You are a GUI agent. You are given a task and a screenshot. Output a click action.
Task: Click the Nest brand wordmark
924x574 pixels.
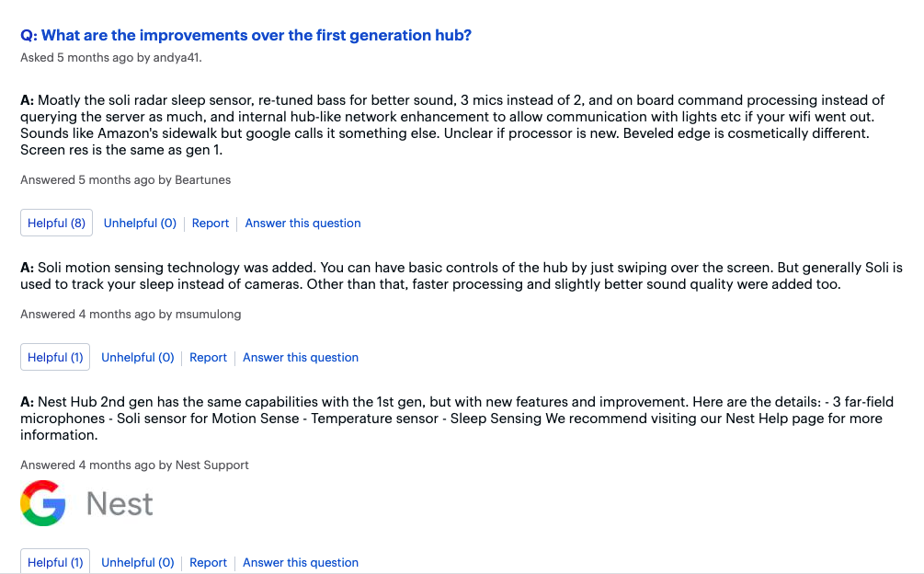coord(120,504)
